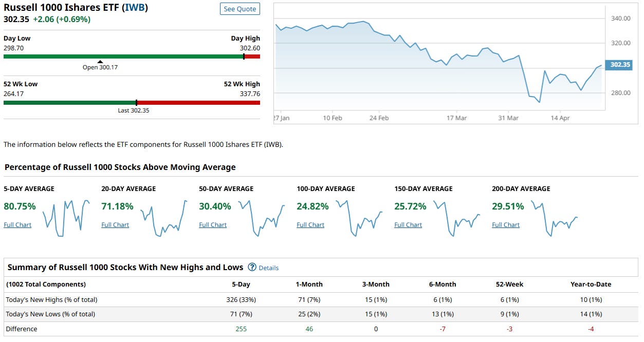This screenshot has height=342, width=644.
Task: Open the IWB ticker symbol link
Action: click(135, 8)
